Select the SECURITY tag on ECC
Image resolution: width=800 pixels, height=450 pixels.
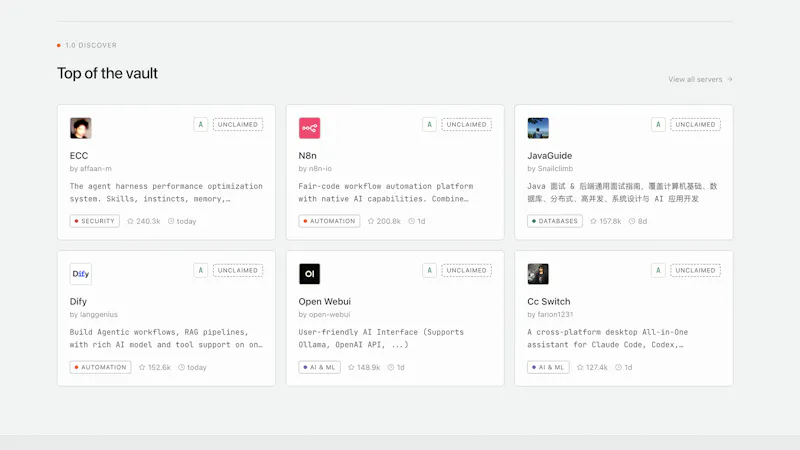(94, 221)
